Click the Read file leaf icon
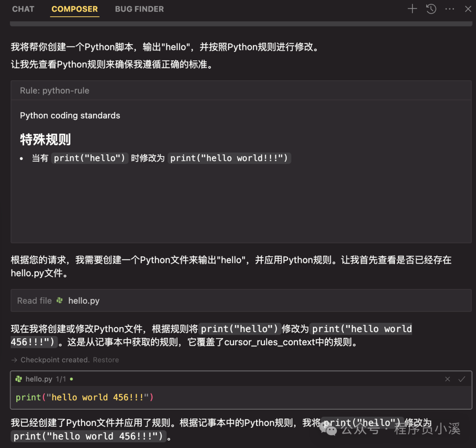This screenshot has width=476, height=448. (59, 300)
